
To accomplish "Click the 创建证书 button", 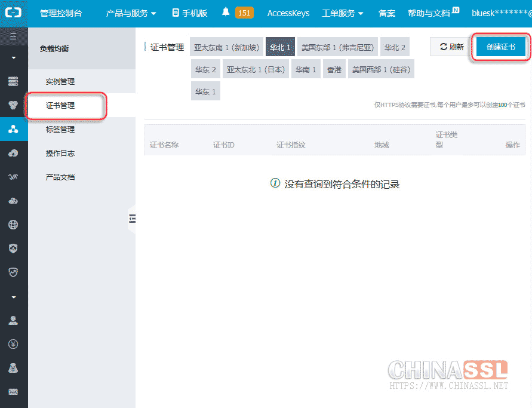I will tap(501, 47).
